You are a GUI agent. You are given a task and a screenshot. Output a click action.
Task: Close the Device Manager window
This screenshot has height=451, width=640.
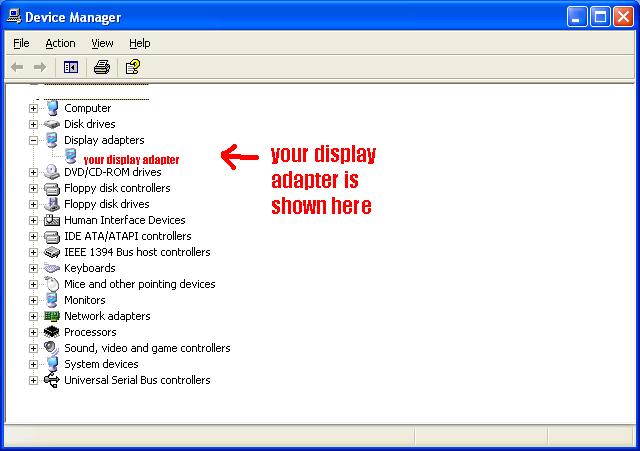624,17
